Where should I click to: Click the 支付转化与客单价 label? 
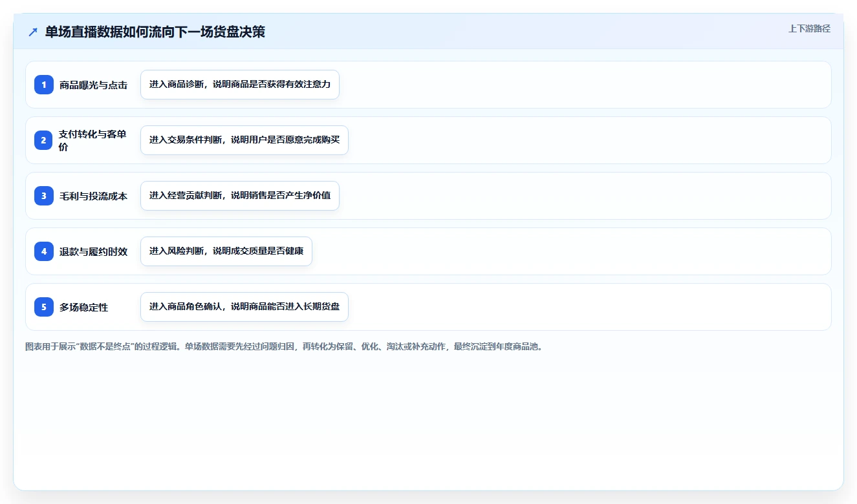pyautogui.click(x=93, y=140)
